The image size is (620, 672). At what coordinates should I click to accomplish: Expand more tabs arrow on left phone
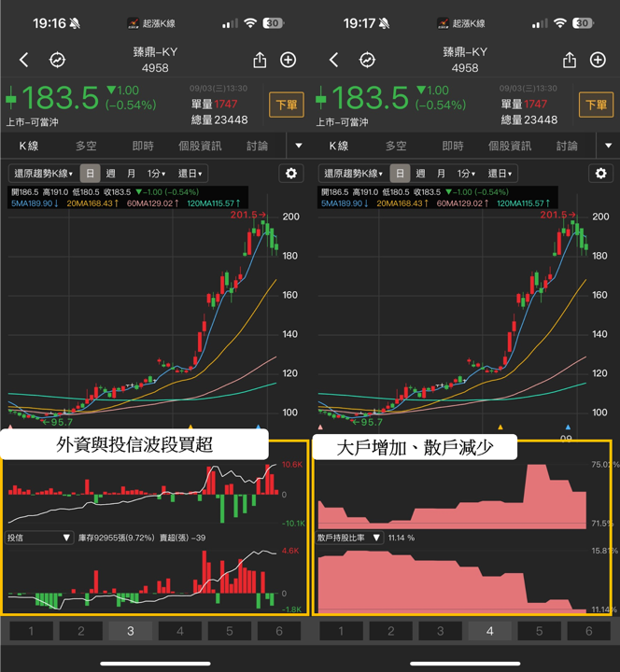pos(299,146)
